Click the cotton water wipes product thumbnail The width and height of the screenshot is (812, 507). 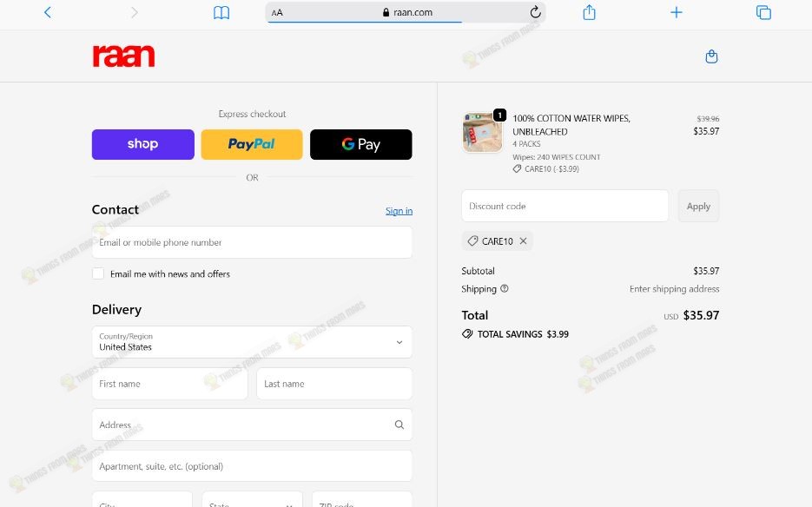[x=482, y=132]
